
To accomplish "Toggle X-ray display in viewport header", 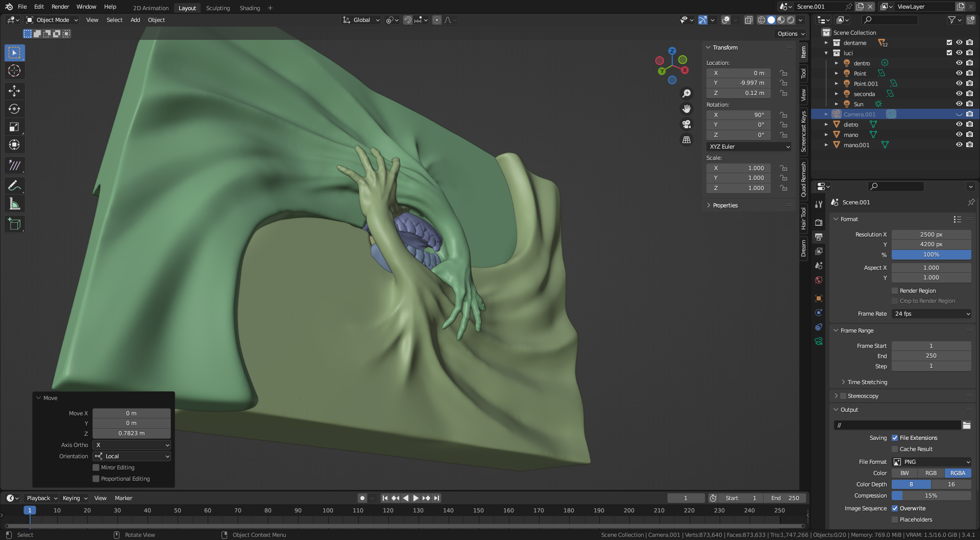I will coord(748,20).
